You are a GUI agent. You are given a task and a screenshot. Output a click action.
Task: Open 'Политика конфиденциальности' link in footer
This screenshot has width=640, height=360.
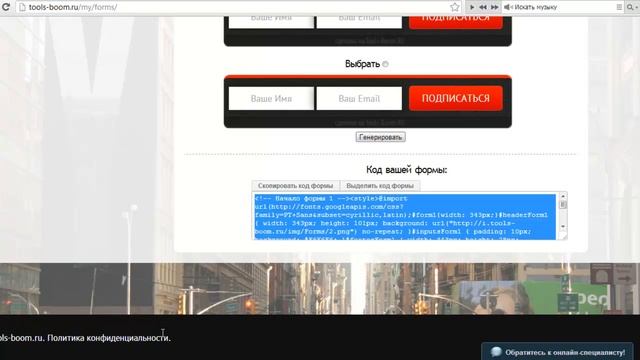109,338
